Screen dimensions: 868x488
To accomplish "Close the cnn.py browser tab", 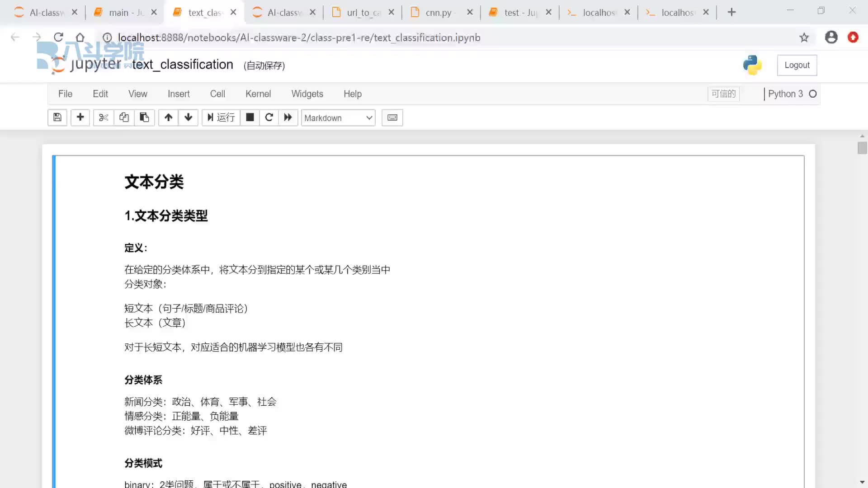I will (x=470, y=13).
